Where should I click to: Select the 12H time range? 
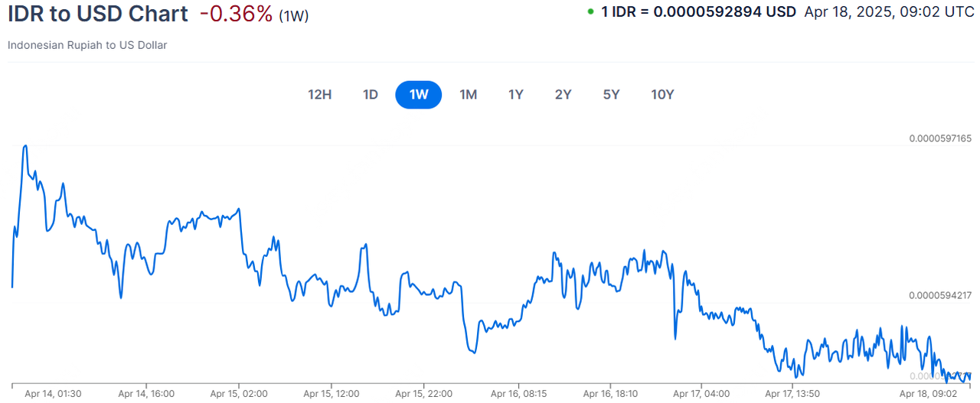click(319, 95)
